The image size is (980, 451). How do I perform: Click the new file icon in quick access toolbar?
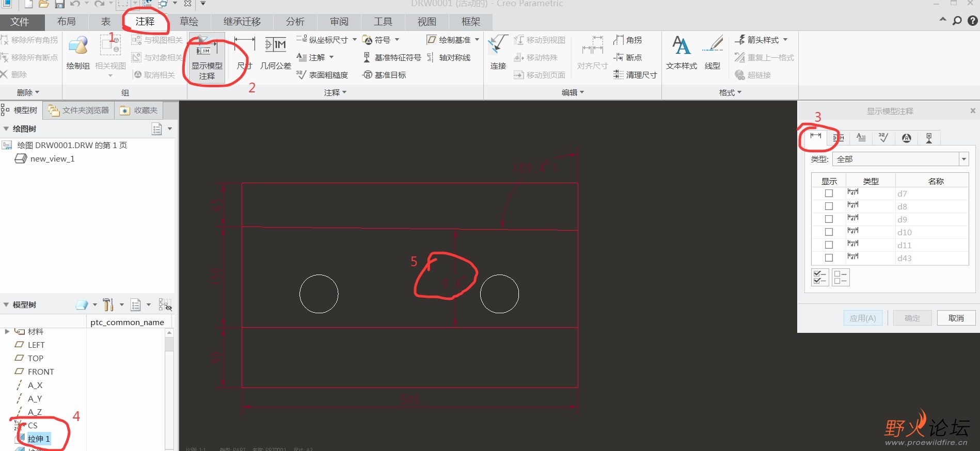(x=28, y=4)
